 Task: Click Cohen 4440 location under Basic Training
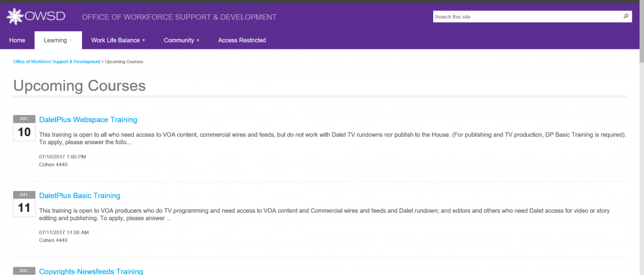[53, 240]
